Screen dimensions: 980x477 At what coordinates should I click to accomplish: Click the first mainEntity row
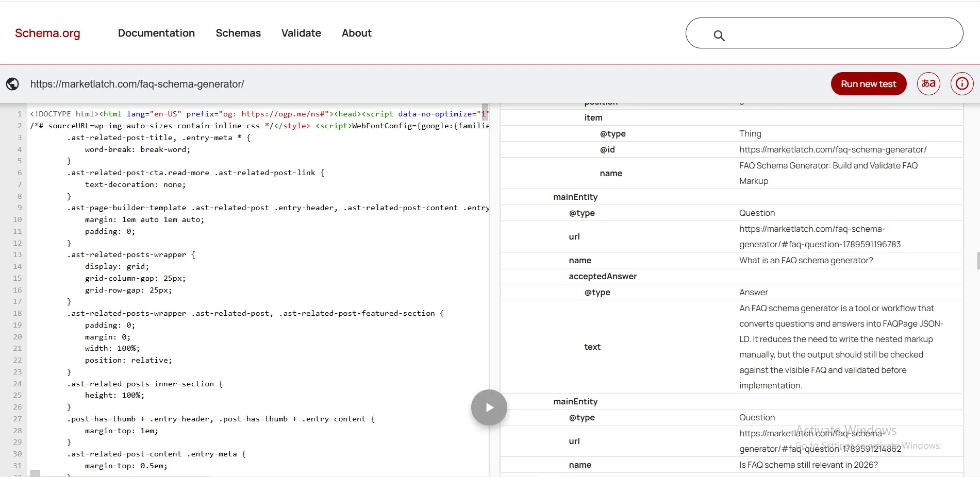coord(732,197)
